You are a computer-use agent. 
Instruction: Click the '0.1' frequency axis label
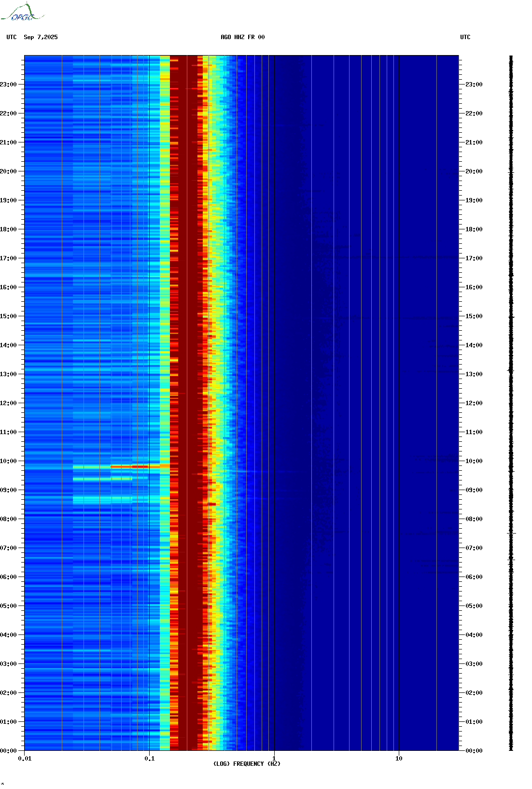tap(150, 759)
